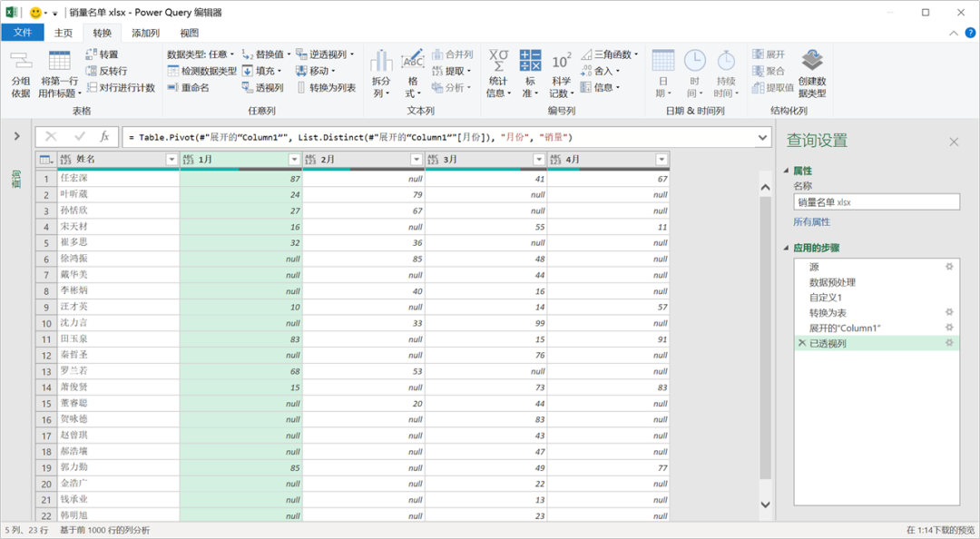Select the 数据预处理 applied step

click(x=832, y=282)
